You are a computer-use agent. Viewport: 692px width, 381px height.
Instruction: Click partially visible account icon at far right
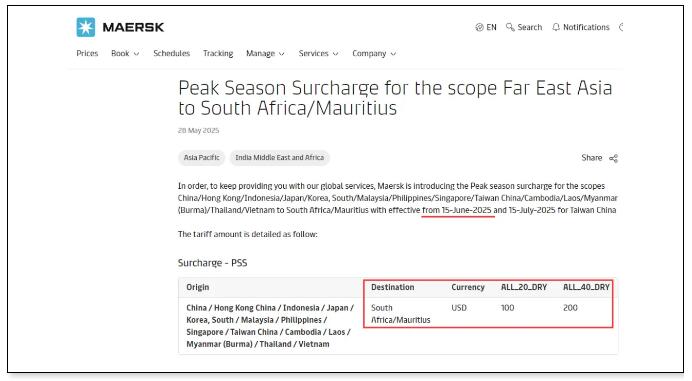click(621, 27)
